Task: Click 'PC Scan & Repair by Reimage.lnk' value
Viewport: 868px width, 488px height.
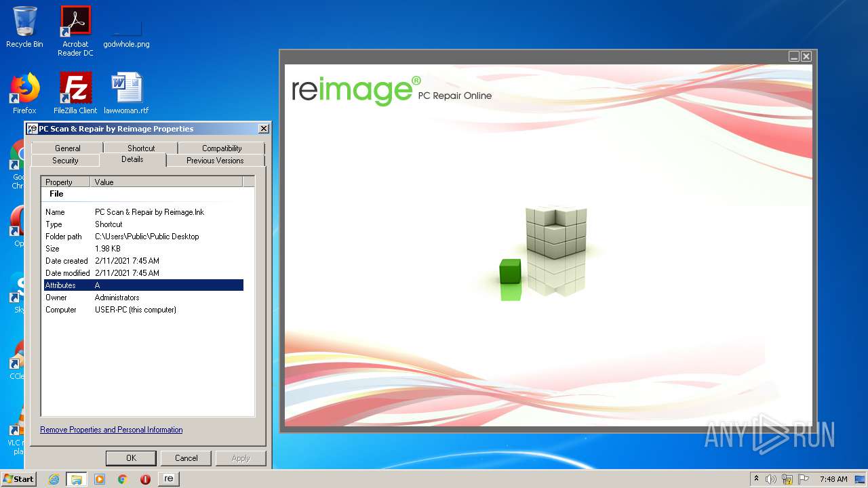Action: pos(149,212)
